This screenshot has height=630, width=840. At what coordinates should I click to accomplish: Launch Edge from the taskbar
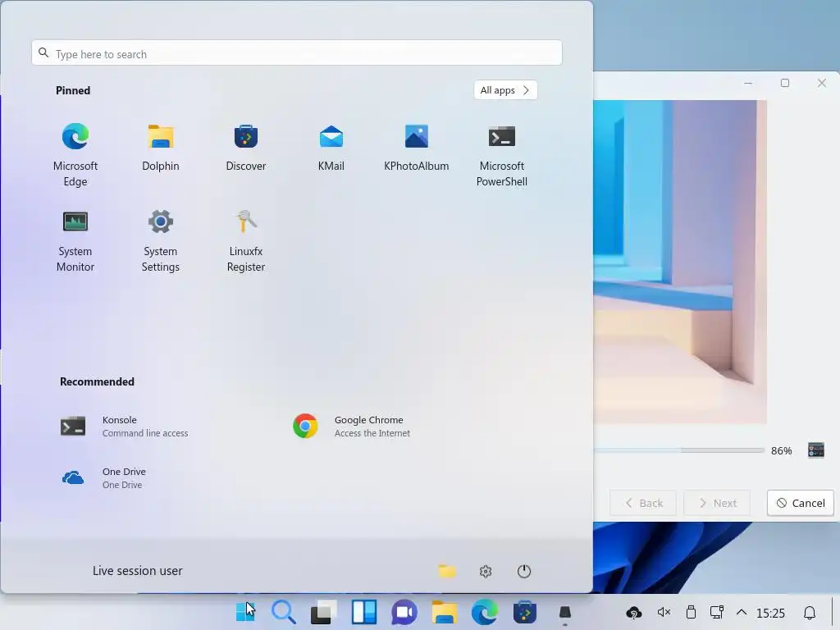coord(484,612)
